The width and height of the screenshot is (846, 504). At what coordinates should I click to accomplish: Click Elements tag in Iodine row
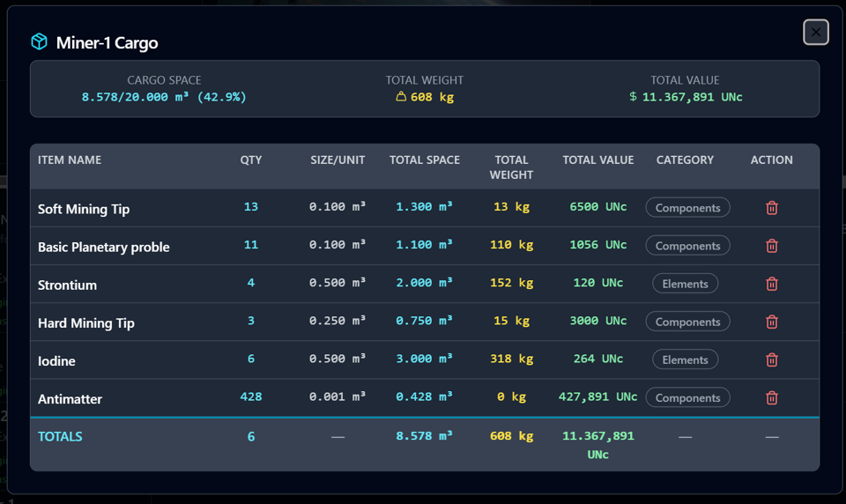(685, 359)
